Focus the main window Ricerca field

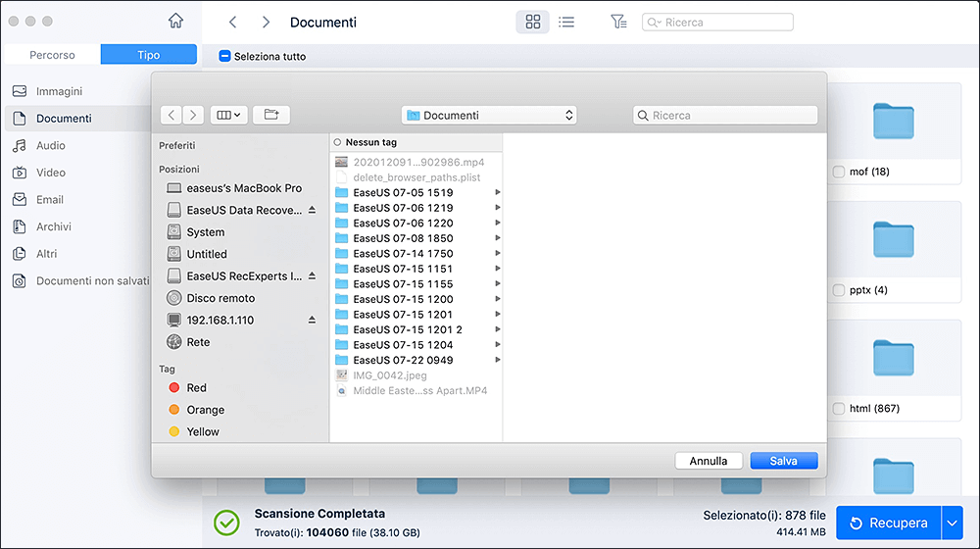717,23
